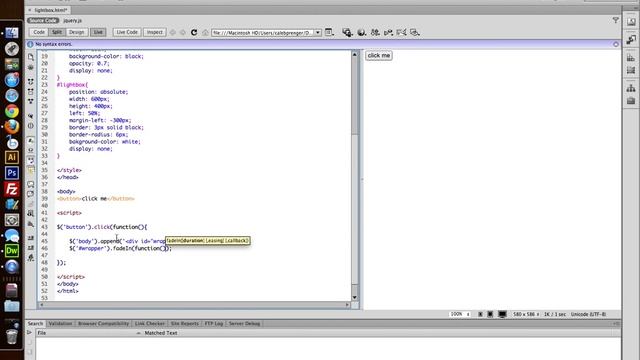Click the Show Code Navigator icon
Screen dimensions: 640x360
[31, 67]
